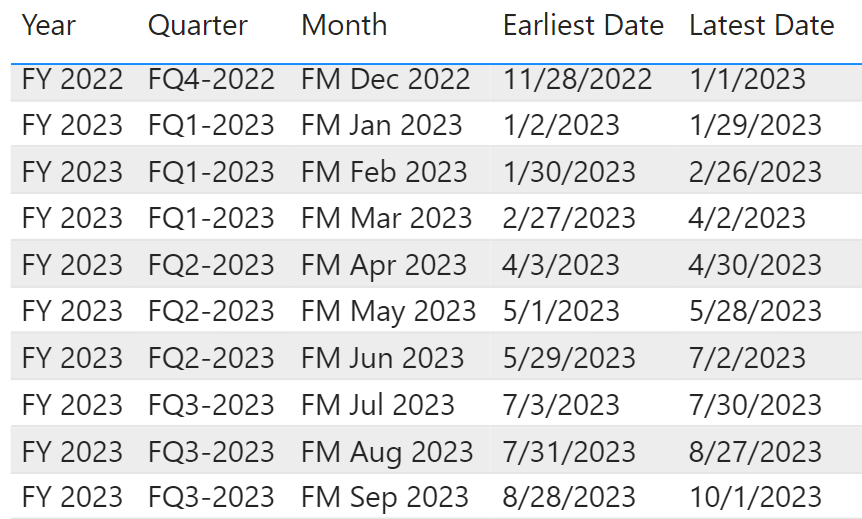Select the FM Feb 2023 cell
The height and width of the screenshot is (519, 862).
click(384, 172)
